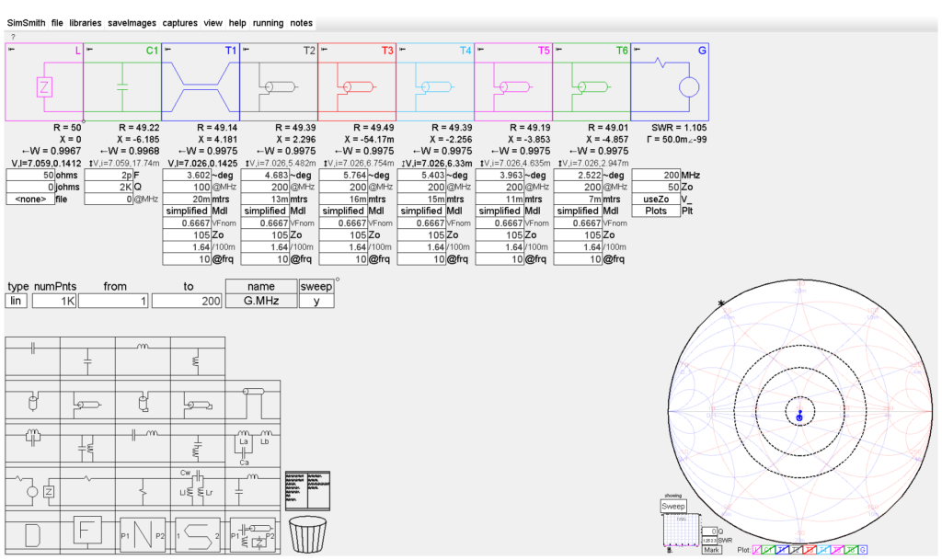The width and height of the screenshot is (942, 560).
Task: Click the generator 200 MHz frequency field
Action: tap(656, 176)
